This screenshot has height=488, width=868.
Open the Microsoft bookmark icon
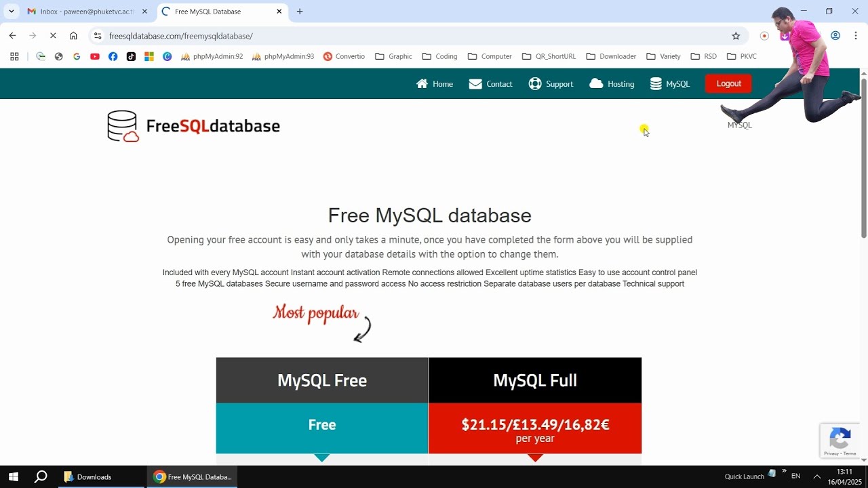149,56
